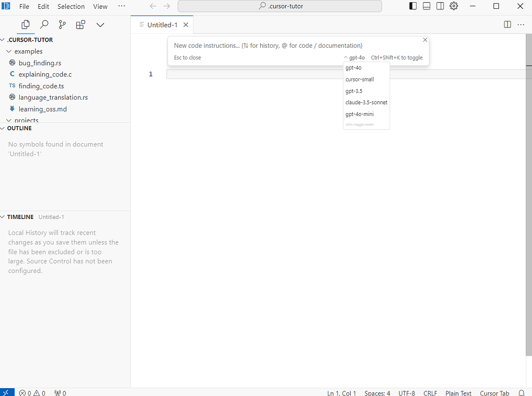Show errors and warnings count
The image size is (532, 396).
click(32, 393)
